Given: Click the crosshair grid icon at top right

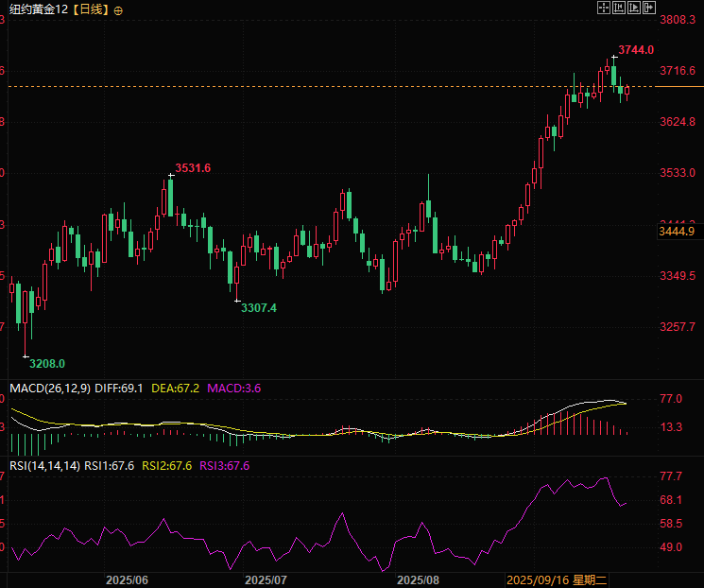Looking at the screenshot, I should 604,8.
